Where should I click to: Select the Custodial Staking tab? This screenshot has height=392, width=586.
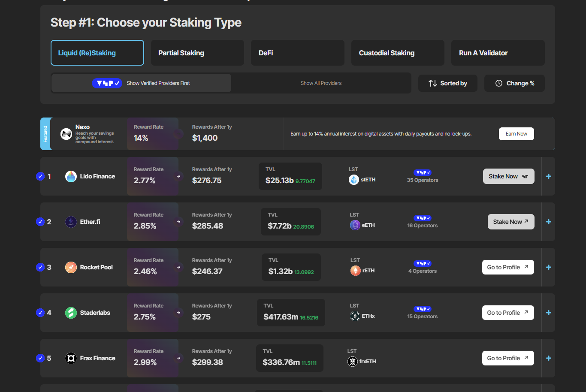pyautogui.click(x=398, y=53)
